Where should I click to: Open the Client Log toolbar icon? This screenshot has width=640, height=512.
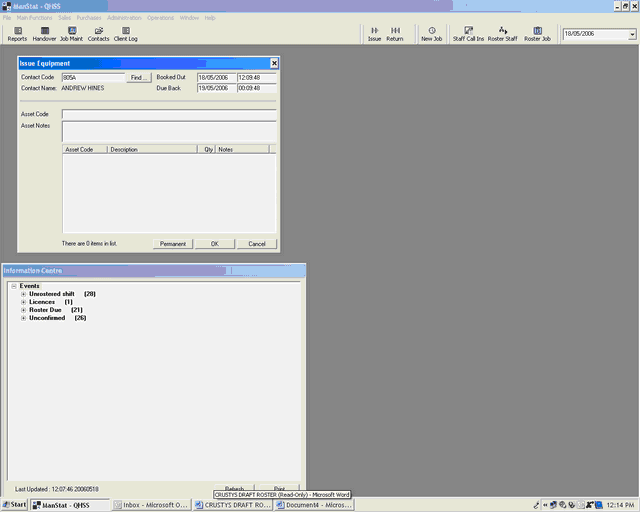point(126,34)
